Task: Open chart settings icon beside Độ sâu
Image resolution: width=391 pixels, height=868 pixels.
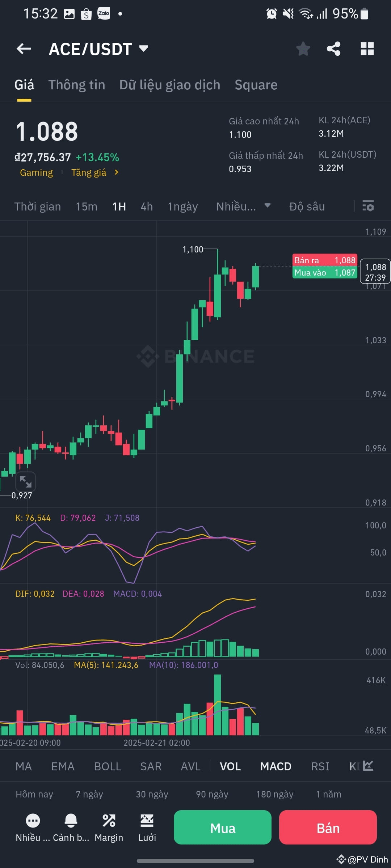Action: 368,206
